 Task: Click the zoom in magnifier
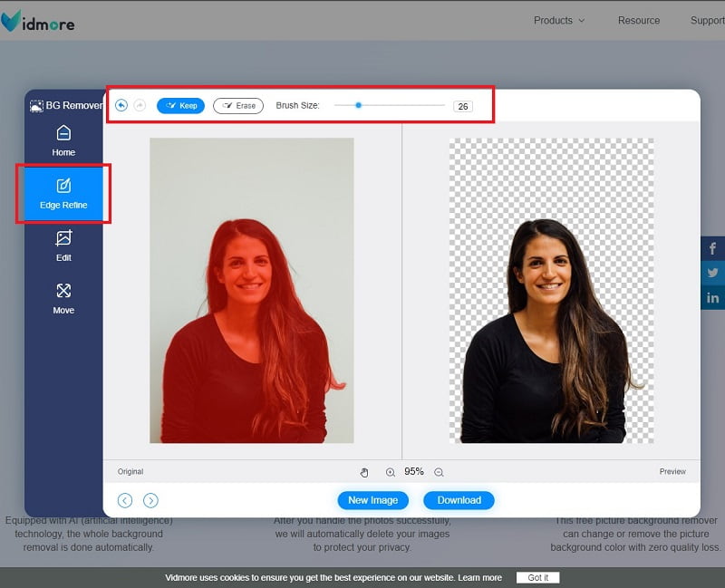[x=391, y=472]
